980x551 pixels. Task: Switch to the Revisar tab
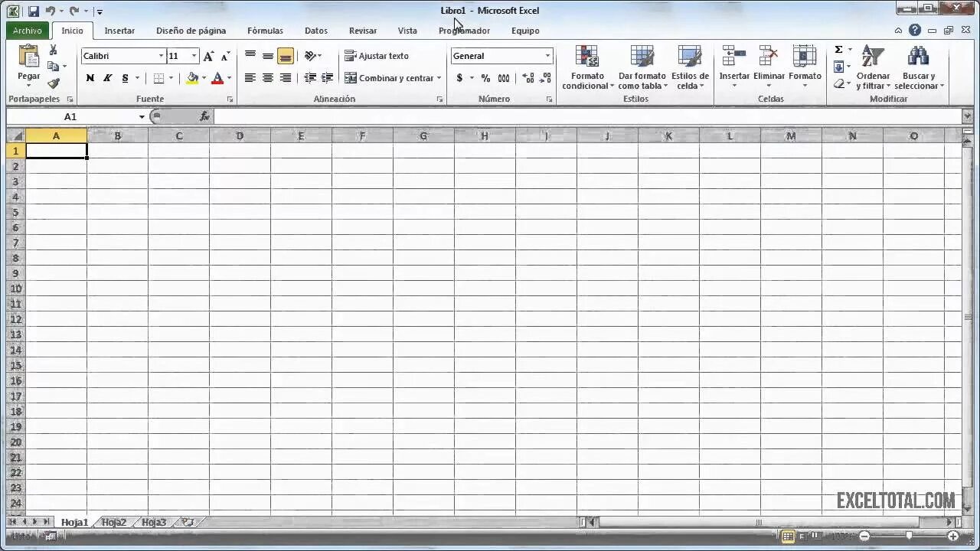pyautogui.click(x=363, y=31)
